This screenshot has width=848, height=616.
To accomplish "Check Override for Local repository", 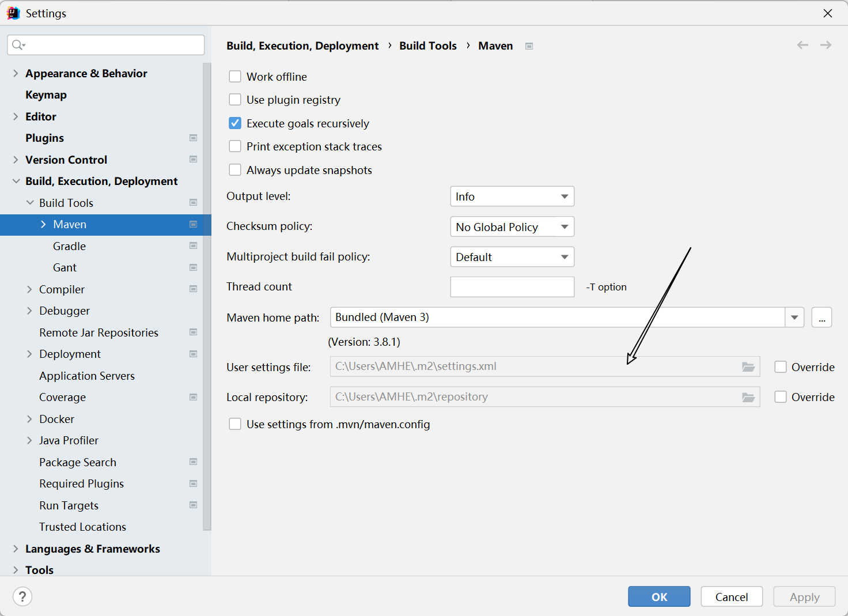I will click(x=781, y=396).
